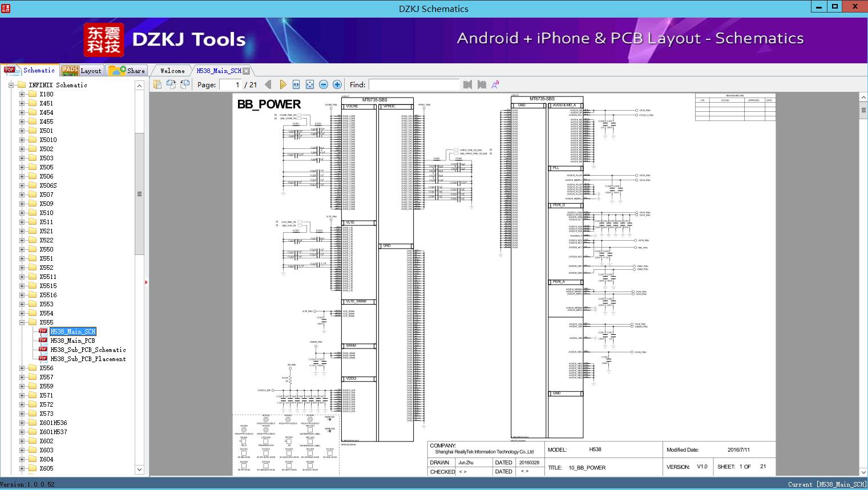The width and height of the screenshot is (868, 490).
Task: Click the DZKJ Tools red logo
Action: pyautogui.click(x=104, y=39)
